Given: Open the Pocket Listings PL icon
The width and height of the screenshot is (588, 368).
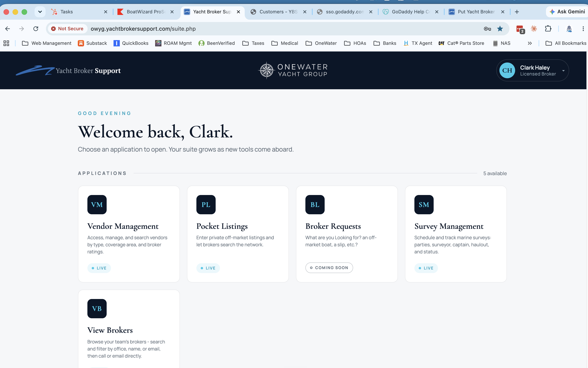Looking at the screenshot, I should pyautogui.click(x=206, y=204).
